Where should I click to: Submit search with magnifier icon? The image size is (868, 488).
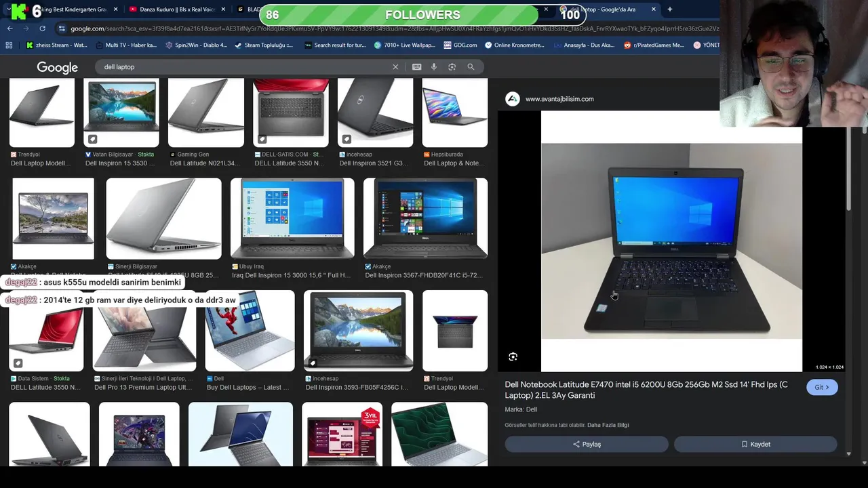(471, 67)
